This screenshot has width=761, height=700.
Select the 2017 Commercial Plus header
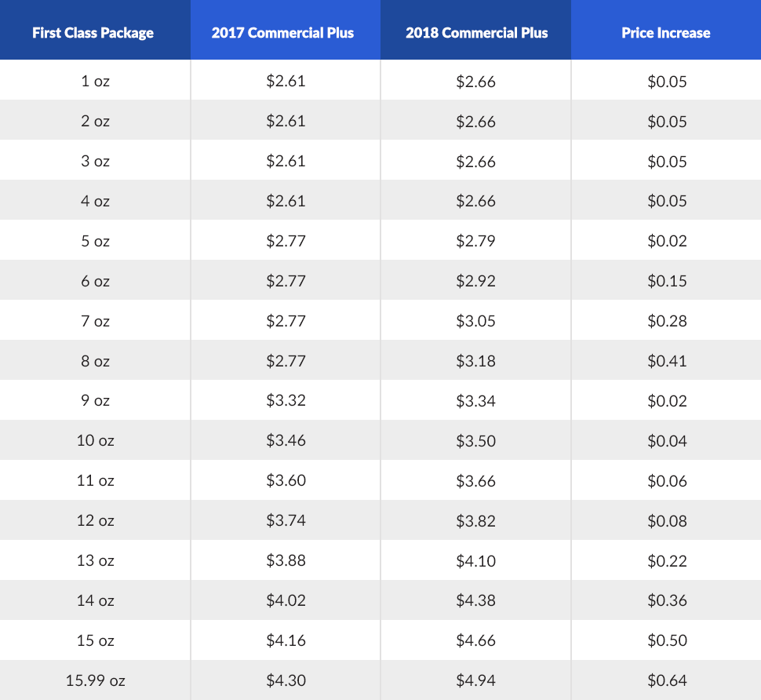pyautogui.click(x=285, y=32)
